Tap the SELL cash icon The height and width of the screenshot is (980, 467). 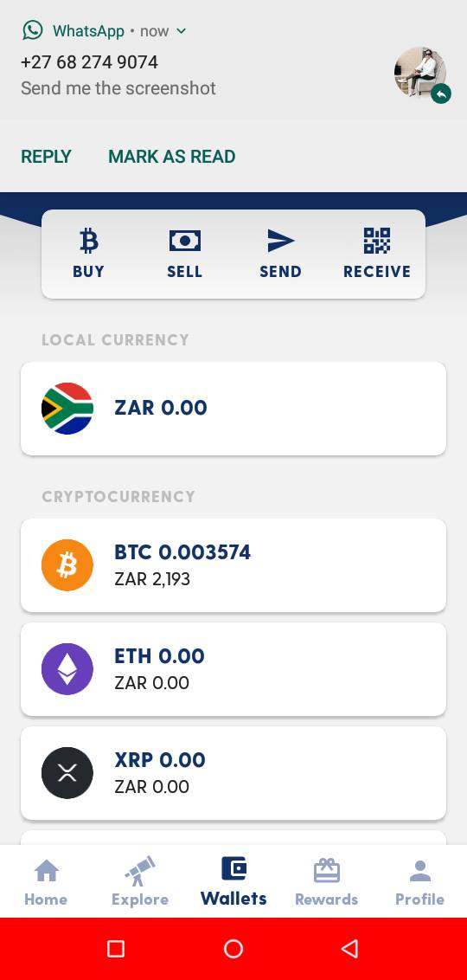185,241
